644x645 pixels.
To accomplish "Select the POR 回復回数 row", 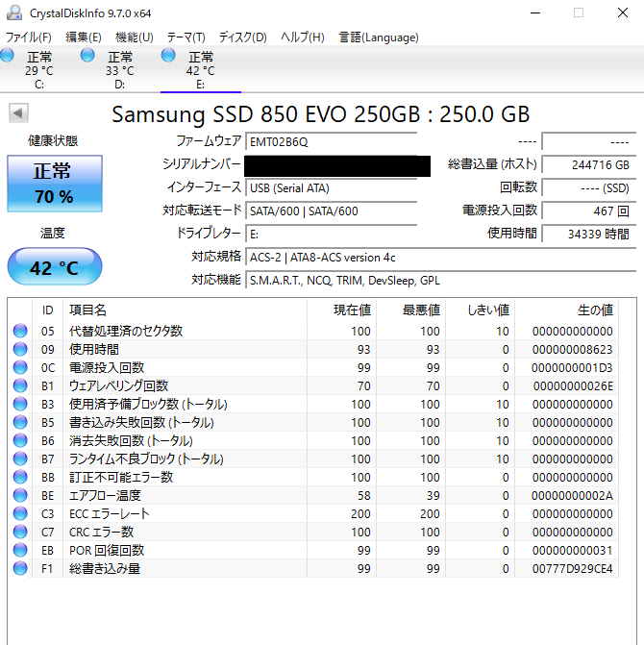I will pyautogui.click(x=315, y=550).
